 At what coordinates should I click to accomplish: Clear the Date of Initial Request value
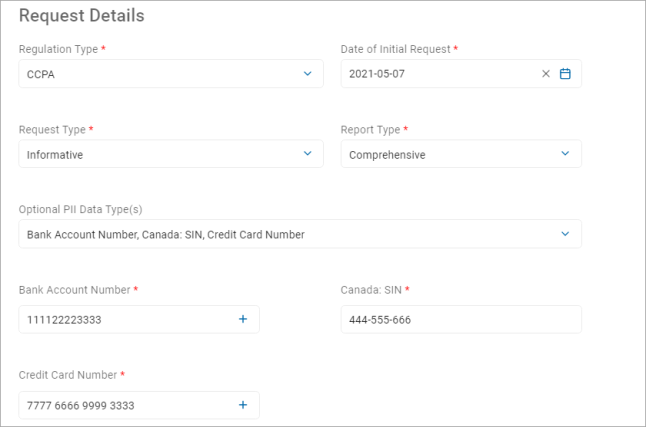pos(546,73)
